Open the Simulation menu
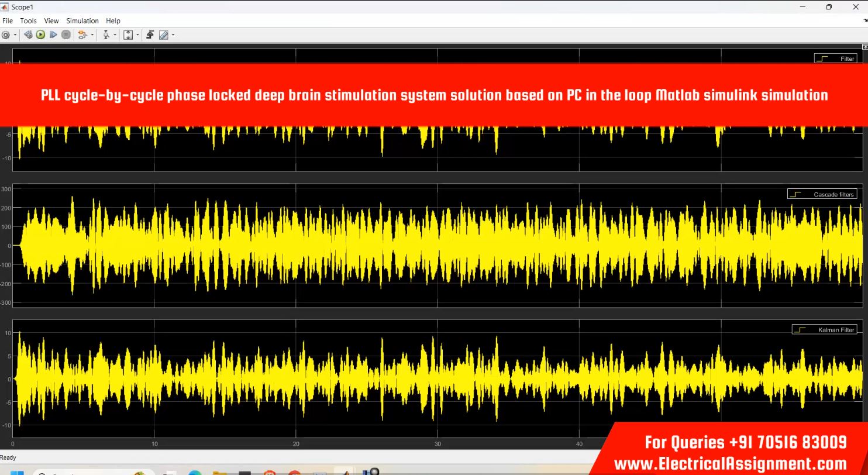 [x=82, y=20]
